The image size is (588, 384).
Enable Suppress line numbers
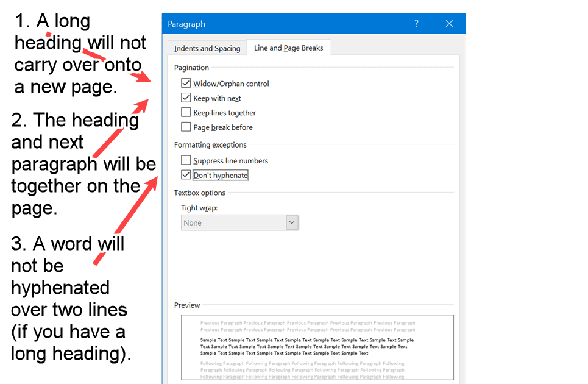pos(186,160)
